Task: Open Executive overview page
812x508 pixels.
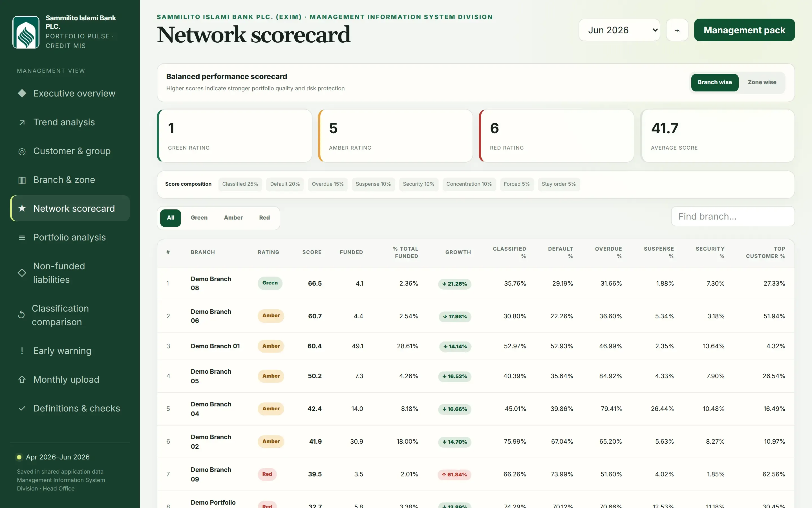Action: 70,93
